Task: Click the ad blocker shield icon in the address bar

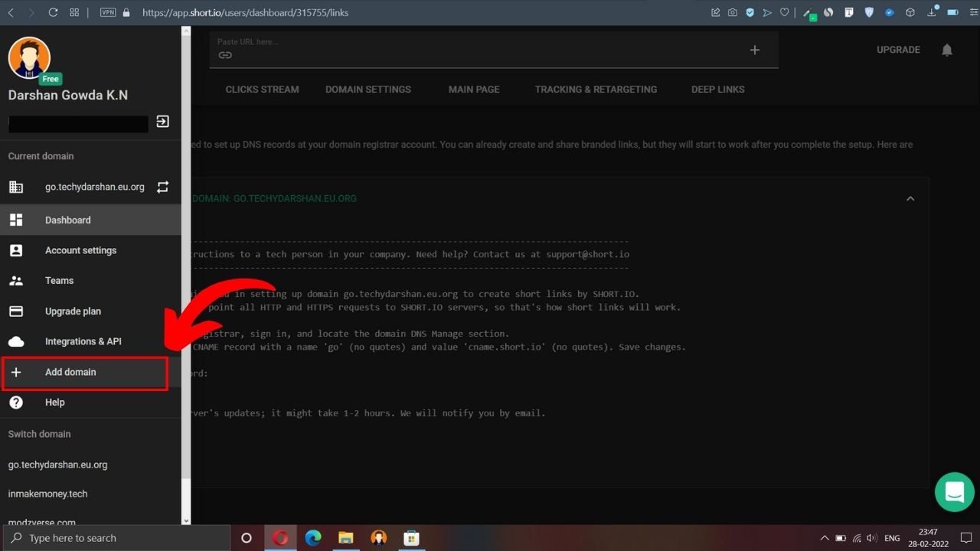Action: point(750,12)
